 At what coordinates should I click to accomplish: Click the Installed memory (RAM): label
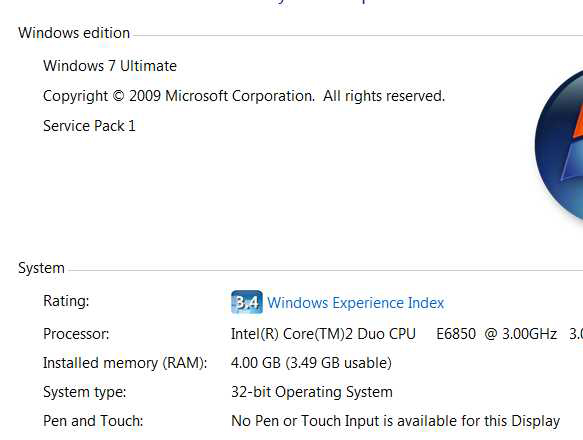[125, 363]
